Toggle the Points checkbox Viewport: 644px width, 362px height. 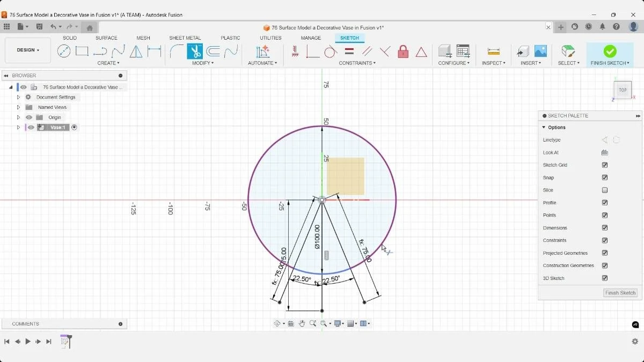click(605, 215)
